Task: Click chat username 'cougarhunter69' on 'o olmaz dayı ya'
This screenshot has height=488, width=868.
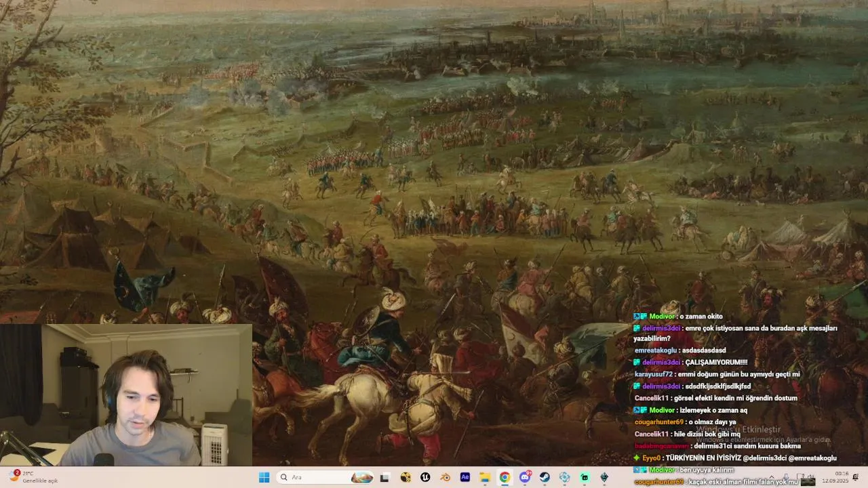Action: (x=658, y=422)
